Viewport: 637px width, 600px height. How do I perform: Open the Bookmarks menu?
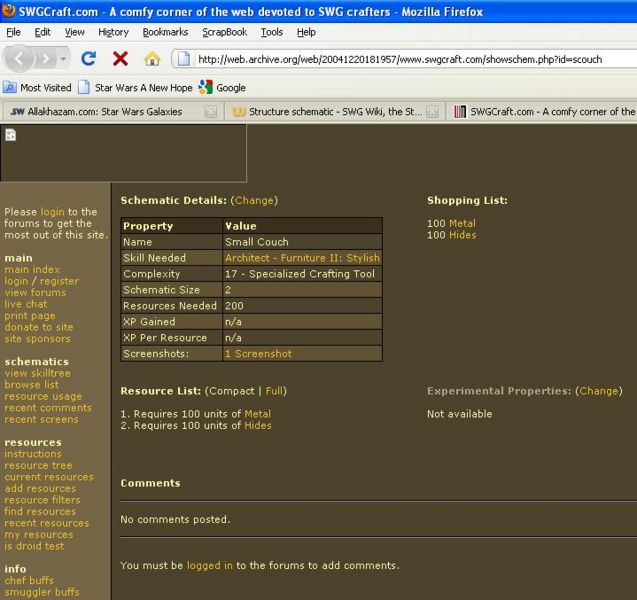[x=165, y=32]
